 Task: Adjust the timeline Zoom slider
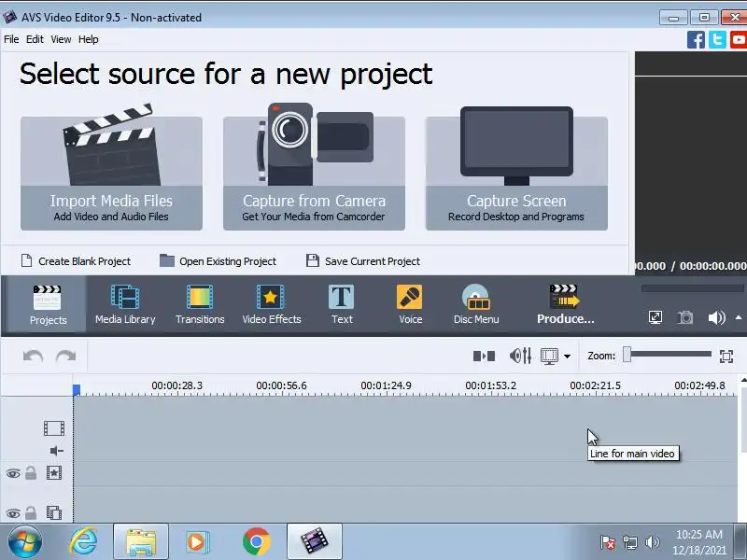click(x=627, y=355)
